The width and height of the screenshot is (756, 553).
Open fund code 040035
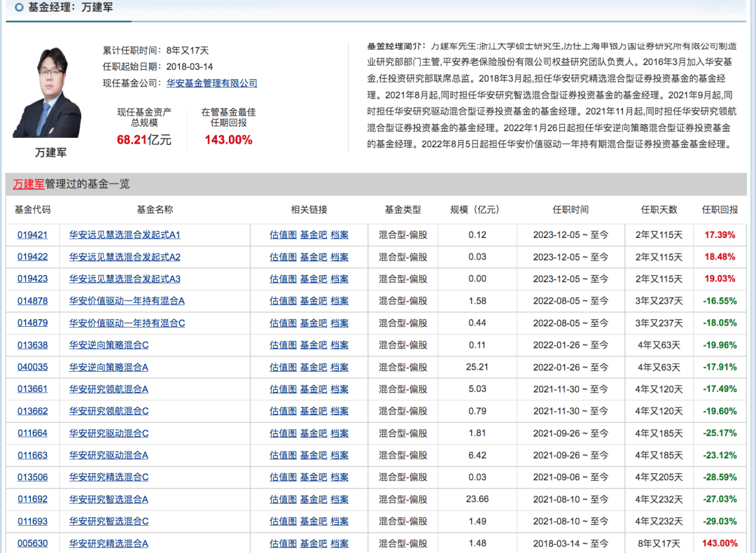32,367
